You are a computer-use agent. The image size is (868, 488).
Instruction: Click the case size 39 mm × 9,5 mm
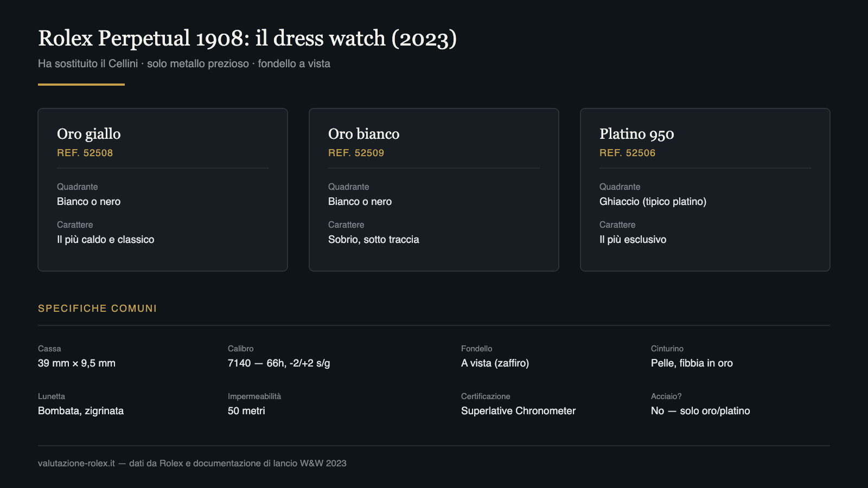[x=76, y=363]
